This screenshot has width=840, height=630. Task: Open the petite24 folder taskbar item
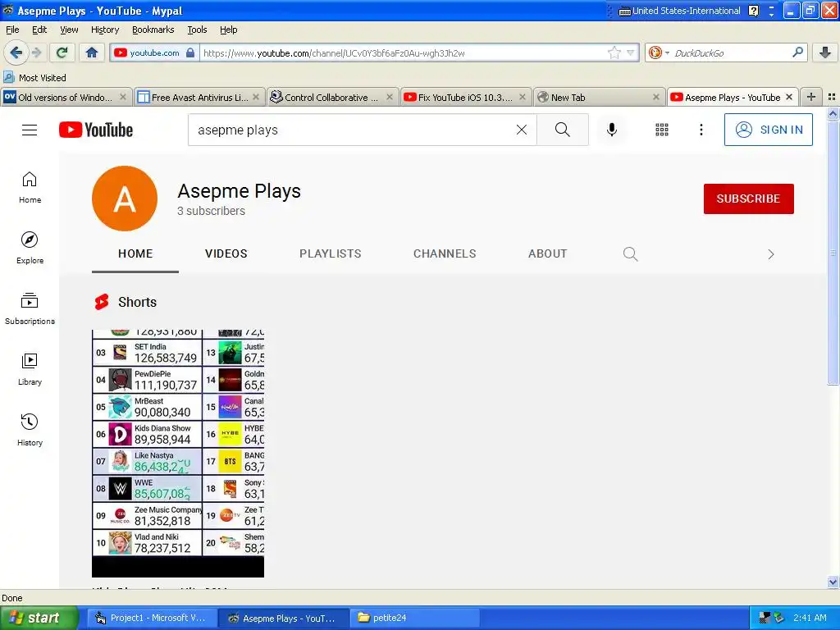[414, 618]
